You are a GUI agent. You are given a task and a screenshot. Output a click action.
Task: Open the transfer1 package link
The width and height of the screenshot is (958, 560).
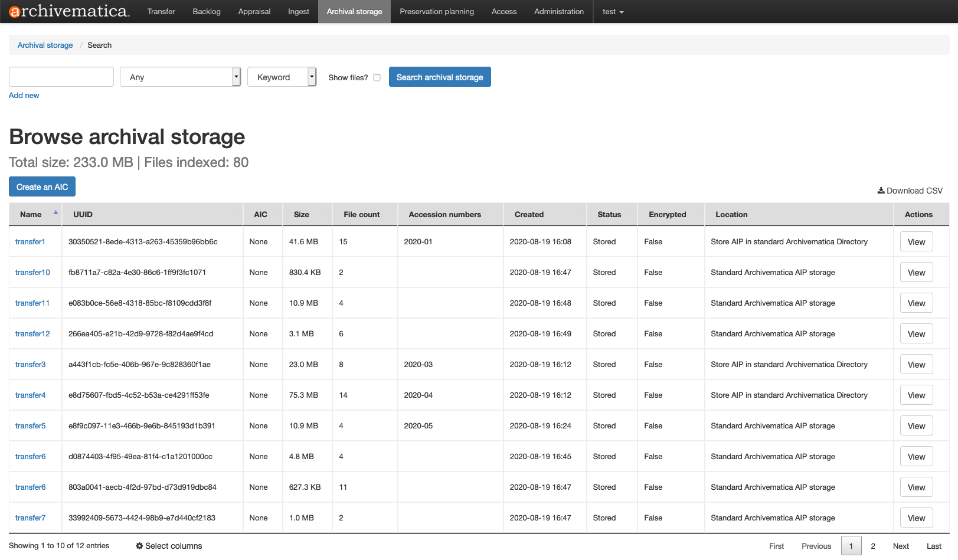(30, 241)
